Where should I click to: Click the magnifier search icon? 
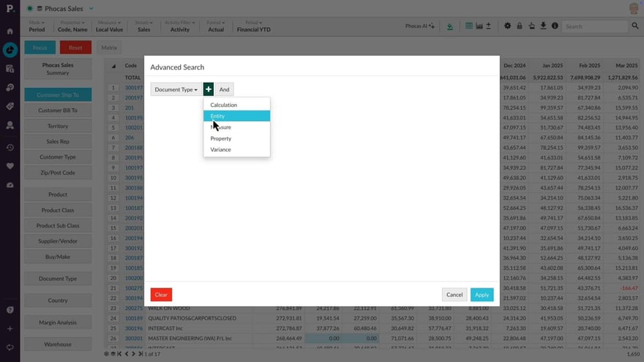tap(634, 26)
